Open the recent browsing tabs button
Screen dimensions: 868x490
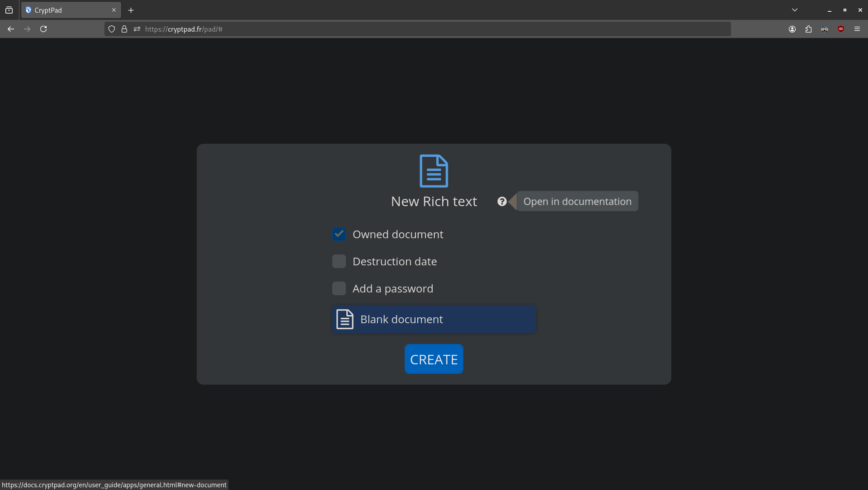pyautogui.click(x=9, y=10)
